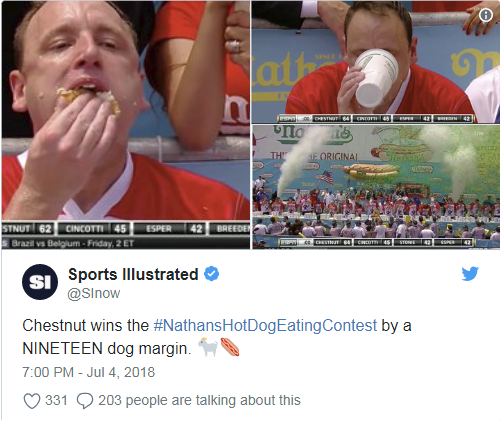This screenshot has width=500, height=421.
Task: Click the hot dog emoji in the tweet
Action: coord(230,347)
